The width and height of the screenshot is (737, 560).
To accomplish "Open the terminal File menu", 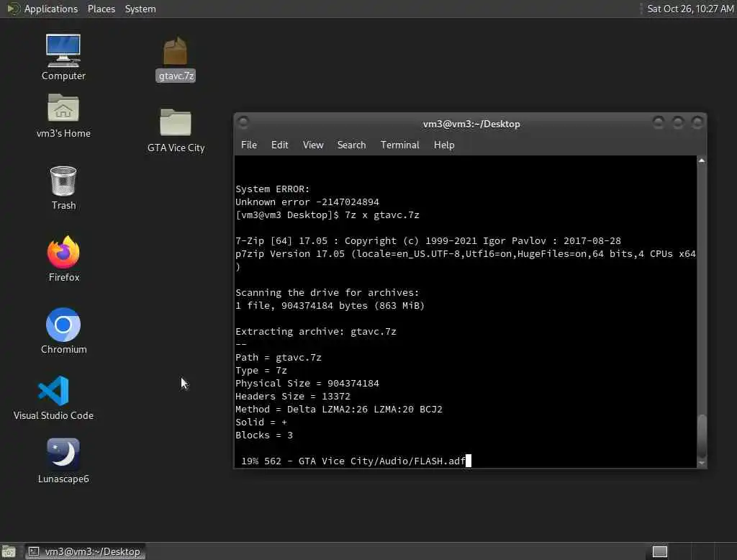I will (248, 145).
